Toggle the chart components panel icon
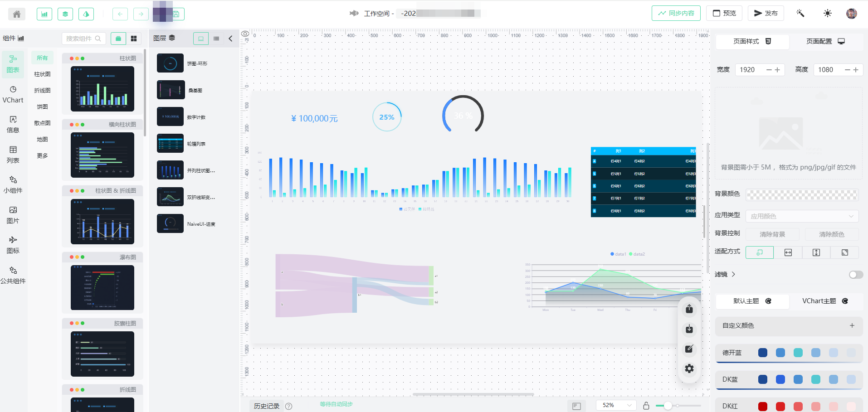This screenshot has width=868, height=412. [x=44, y=14]
